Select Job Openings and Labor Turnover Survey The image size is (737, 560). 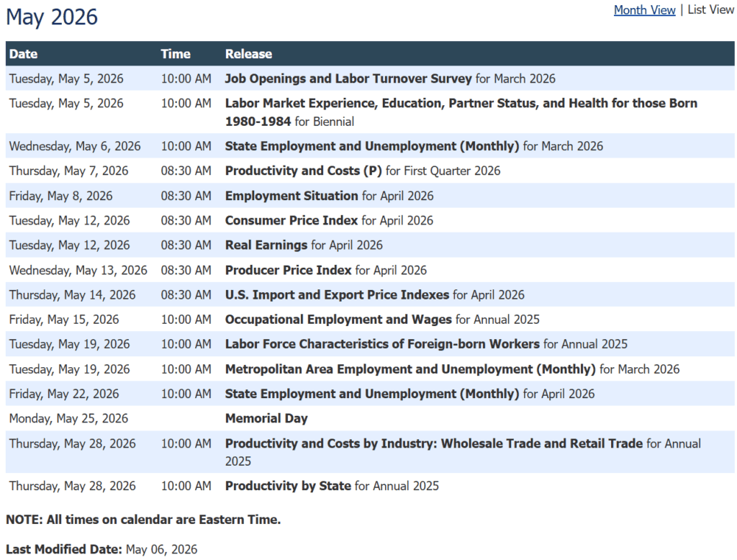[348, 78]
